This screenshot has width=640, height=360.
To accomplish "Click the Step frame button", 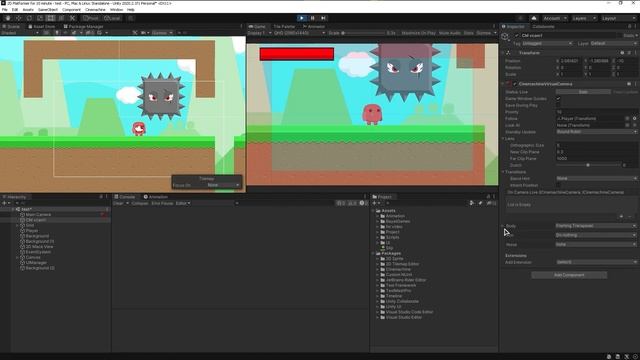I will point(323,18).
